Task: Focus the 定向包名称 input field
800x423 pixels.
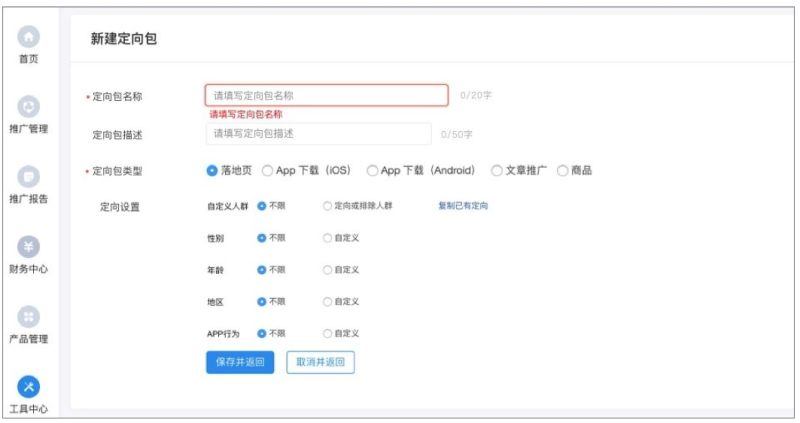Action: click(x=327, y=95)
